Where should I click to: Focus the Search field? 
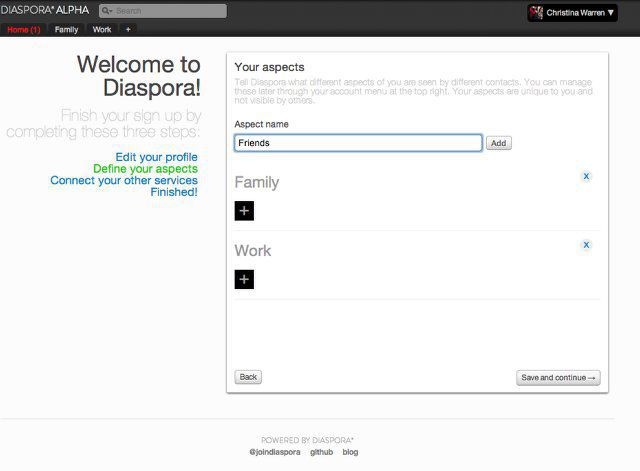point(163,11)
